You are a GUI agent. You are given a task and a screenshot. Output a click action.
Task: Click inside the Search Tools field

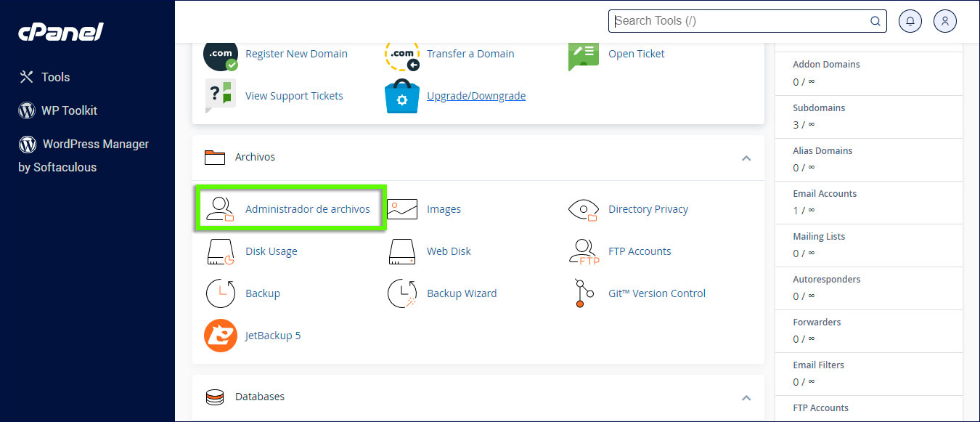click(740, 20)
